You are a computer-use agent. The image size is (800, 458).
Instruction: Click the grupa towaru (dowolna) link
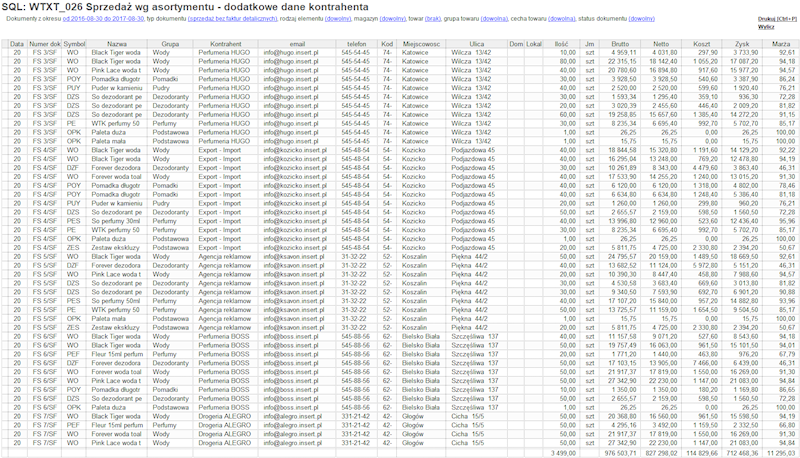pyautogui.click(x=494, y=19)
